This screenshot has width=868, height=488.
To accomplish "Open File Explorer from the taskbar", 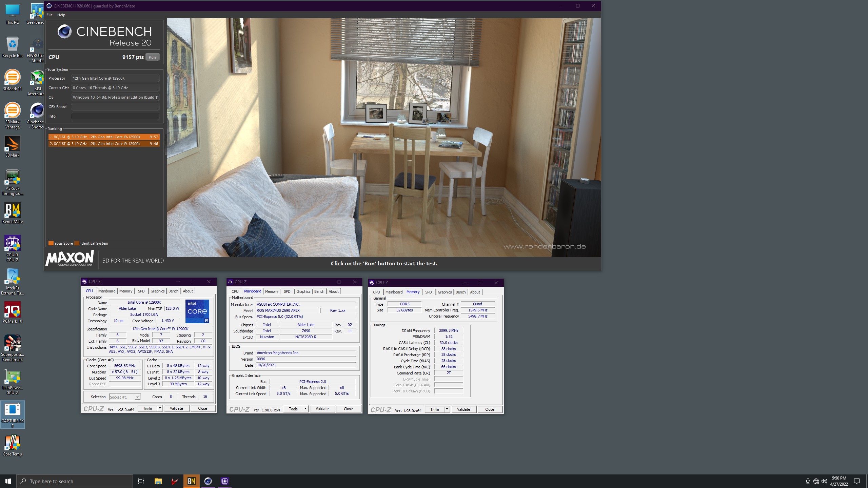I will click(158, 481).
